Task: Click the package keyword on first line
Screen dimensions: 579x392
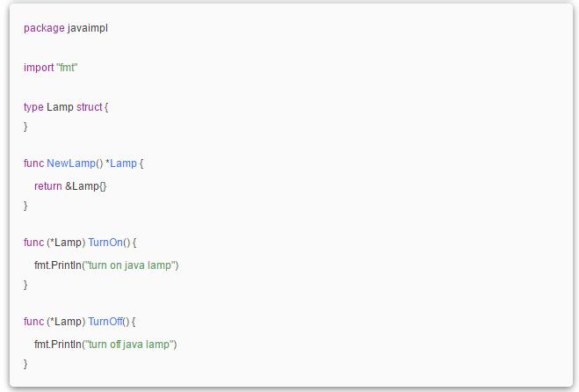Action: coord(44,28)
